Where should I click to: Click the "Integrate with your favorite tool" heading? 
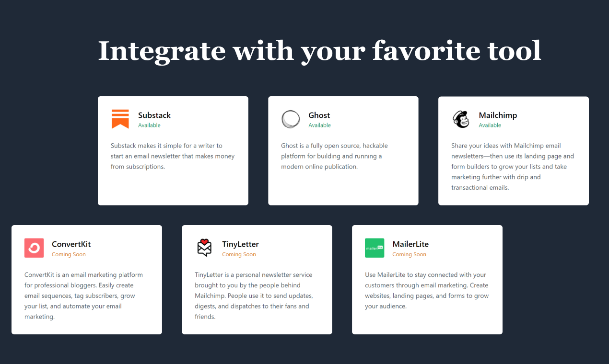319,50
